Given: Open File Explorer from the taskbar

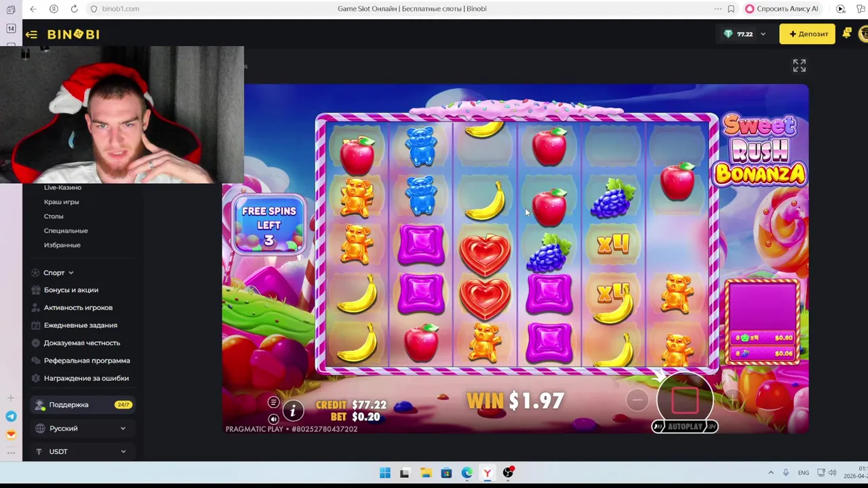Looking at the screenshot, I should pos(426,473).
